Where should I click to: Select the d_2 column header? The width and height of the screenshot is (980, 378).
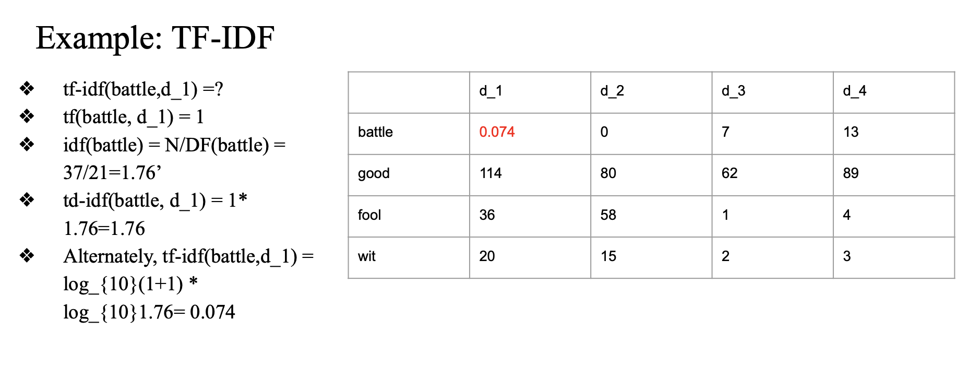(651, 92)
